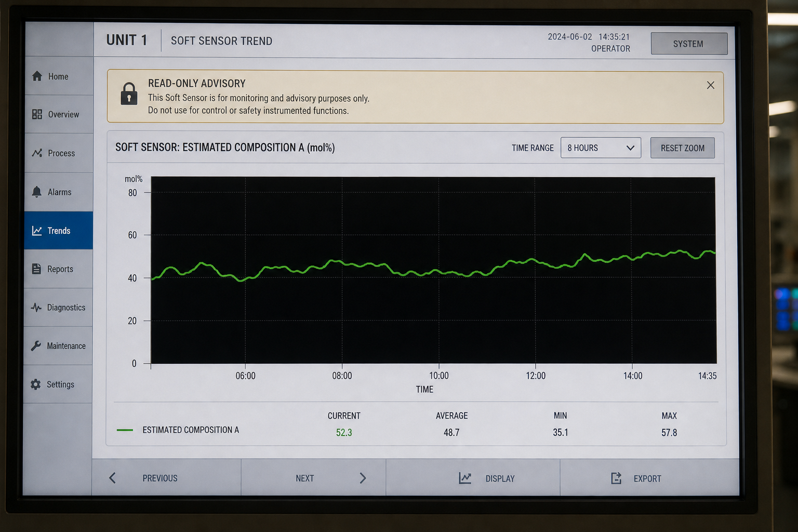This screenshot has height=532, width=798.
Task: Click the OPERATOR user label
Action: pyautogui.click(x=610, y=49)
